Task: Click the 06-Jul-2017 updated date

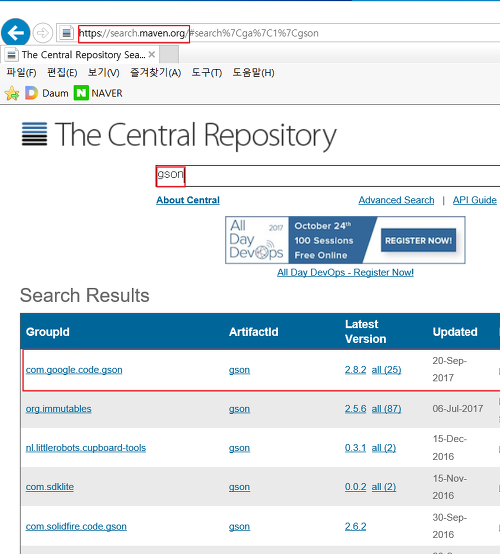Action: click(x=458, y=409)
